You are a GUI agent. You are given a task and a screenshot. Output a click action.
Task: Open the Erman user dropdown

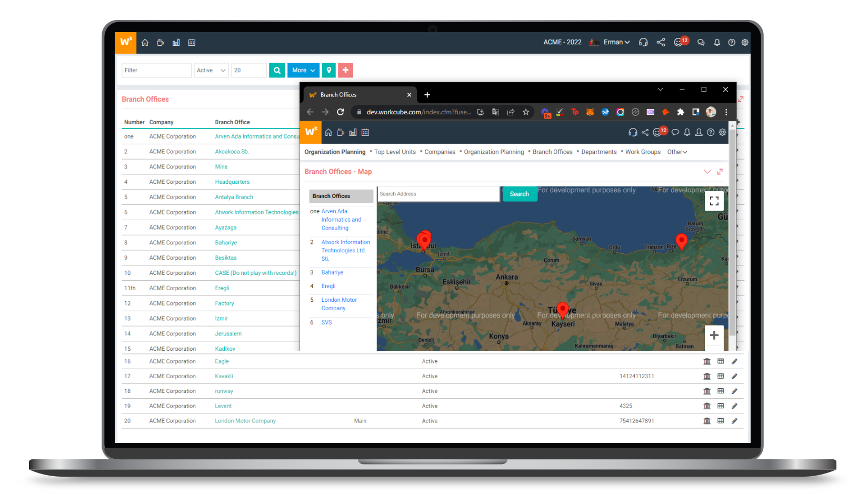tap(616, 42)
